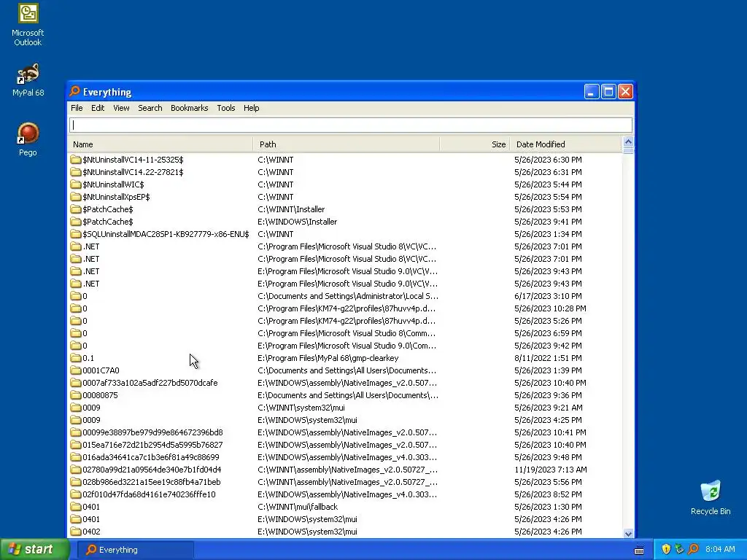The height and width of the screenshot is (560, 747).
Task: Sort results by Date Modified column
Action: click(565, 144)
